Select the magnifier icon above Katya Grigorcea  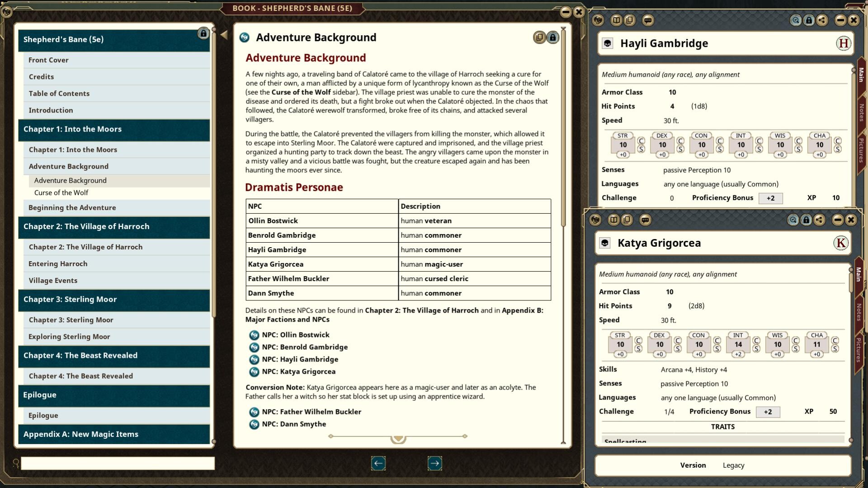793,221
